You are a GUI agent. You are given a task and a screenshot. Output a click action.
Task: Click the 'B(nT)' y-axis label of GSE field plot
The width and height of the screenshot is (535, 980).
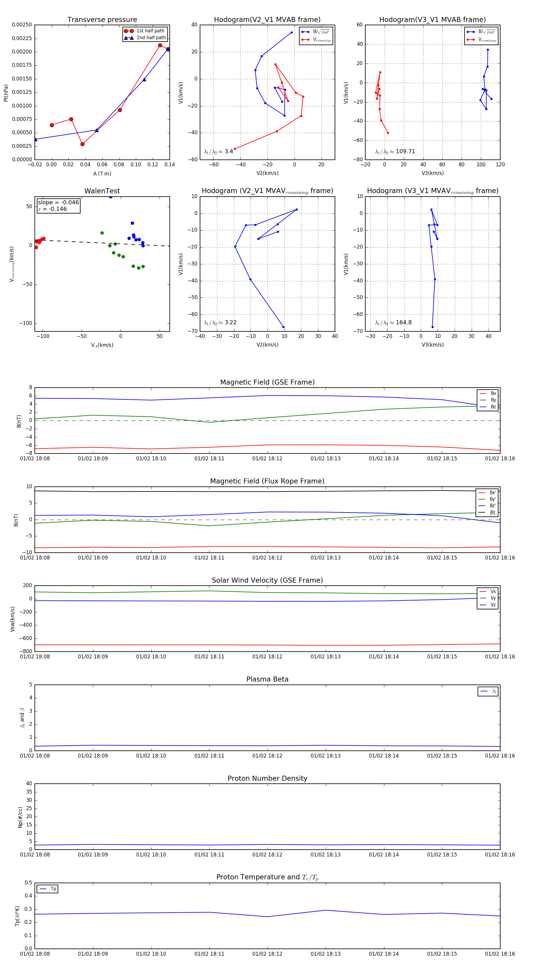coord(19,421)
